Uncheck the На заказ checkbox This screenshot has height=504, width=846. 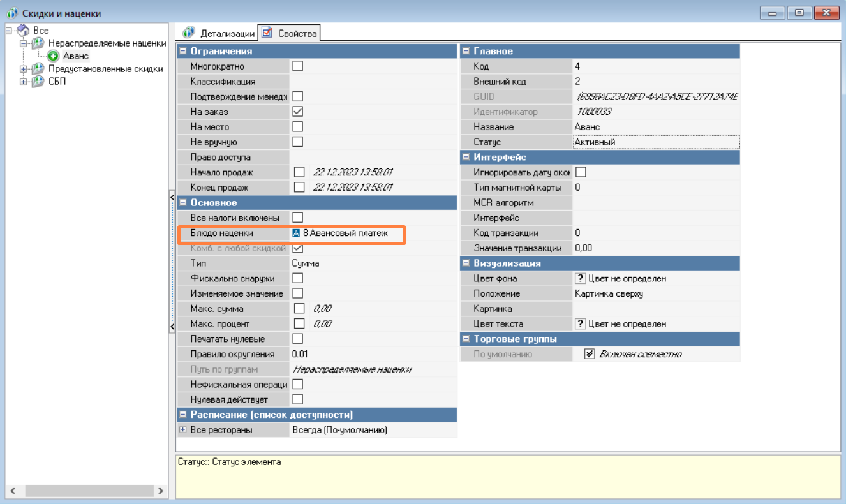[x=297, y=112]
